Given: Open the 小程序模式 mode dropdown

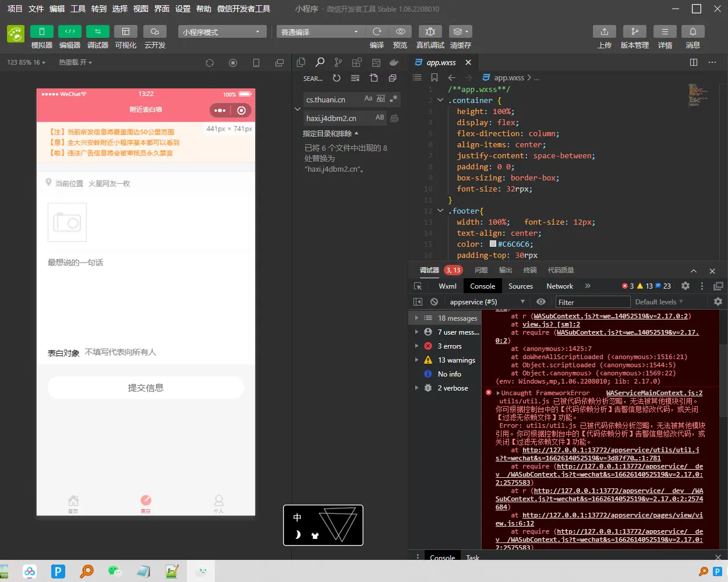Looking at the screenshot, I should click(x=222, y=31).
